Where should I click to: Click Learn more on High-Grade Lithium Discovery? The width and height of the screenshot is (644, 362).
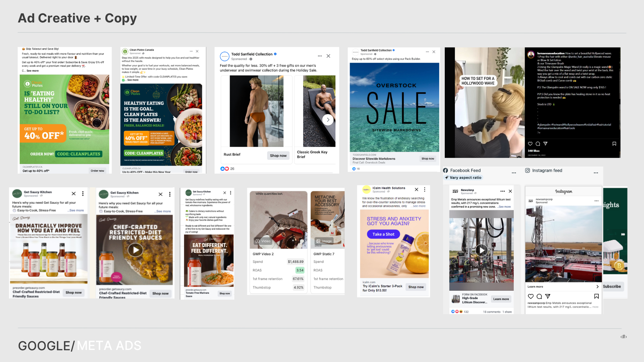pos(501,299)
